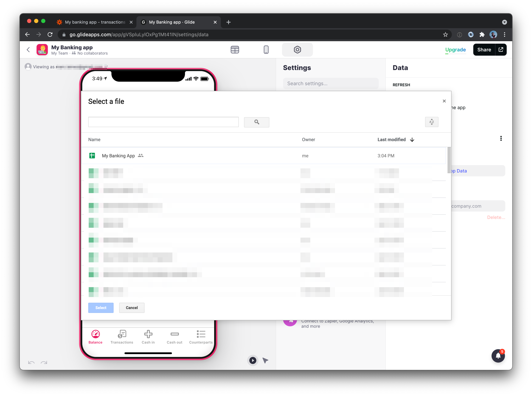Sort files by Name column

coord(94,140)
